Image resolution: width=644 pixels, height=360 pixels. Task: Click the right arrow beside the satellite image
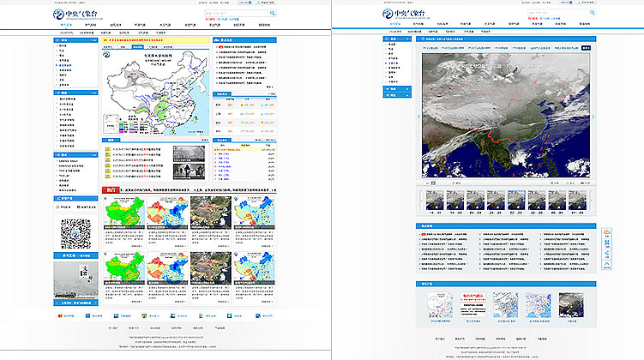[x=593, y=117]
